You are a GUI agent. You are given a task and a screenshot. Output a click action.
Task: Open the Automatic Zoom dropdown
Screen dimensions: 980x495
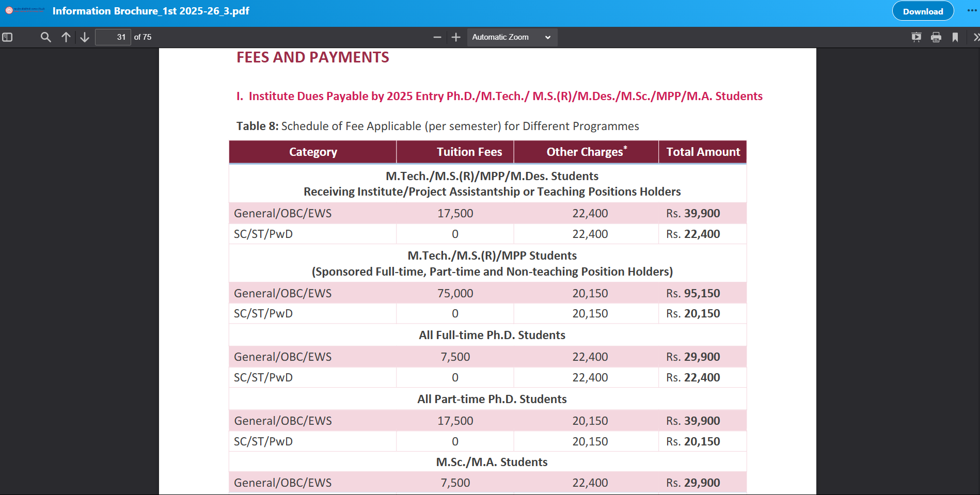pyautogui.click(x=512, y=37)
